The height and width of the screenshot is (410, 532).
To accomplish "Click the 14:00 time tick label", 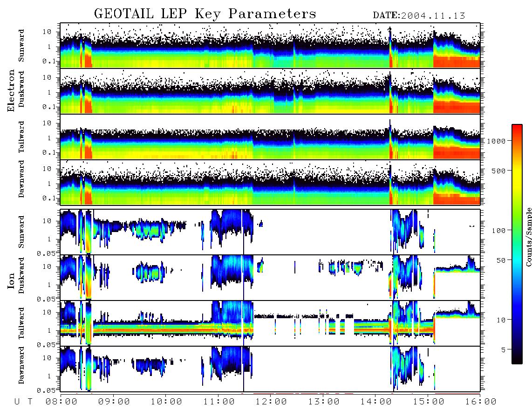I will [376, 402].
